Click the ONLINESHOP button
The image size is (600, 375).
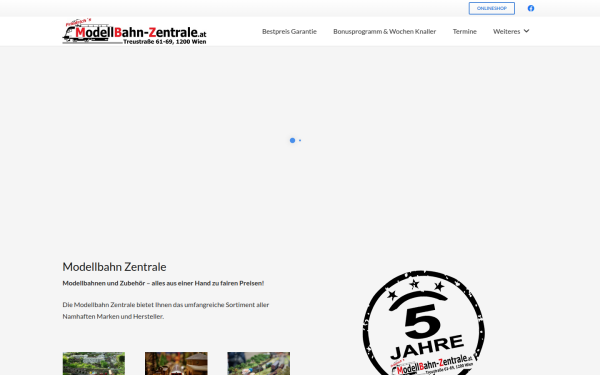click(491, 8)
